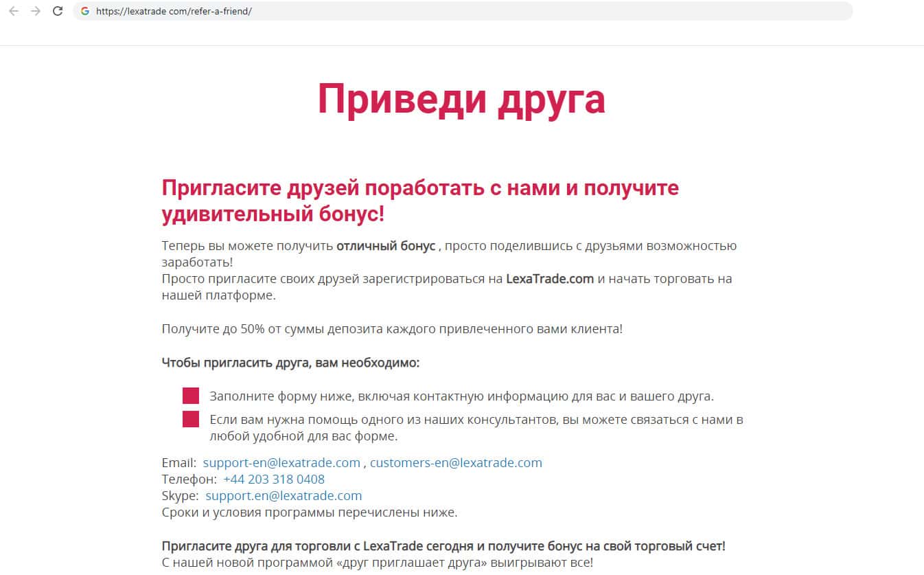
Task: Call the phone number +44 203 318 0408
Action: pos(274,480)
